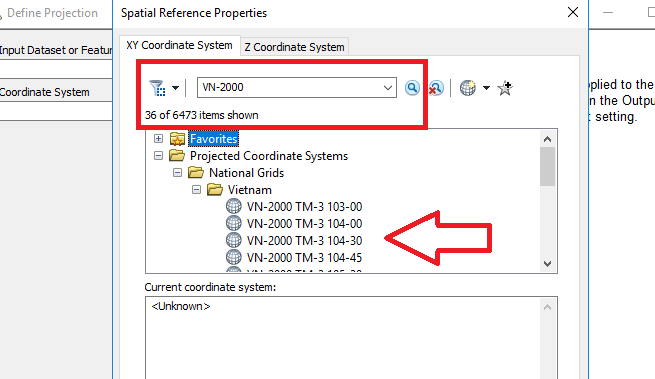Image resolution: width=655 pixels, height=379 pixels.
Task: Select Projected Coordinate Systems folder
Action: (269, 156)
